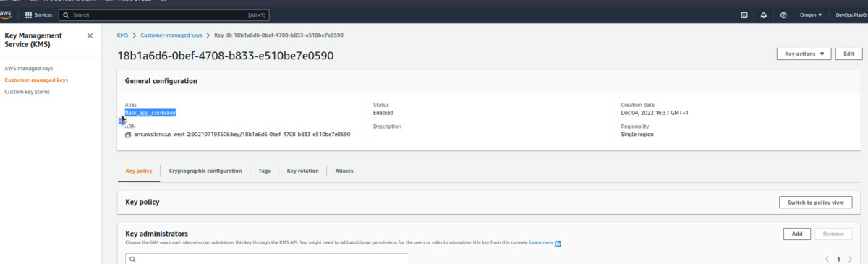Open the Services grid menu
868x264 pixels.
pos(38,14)
